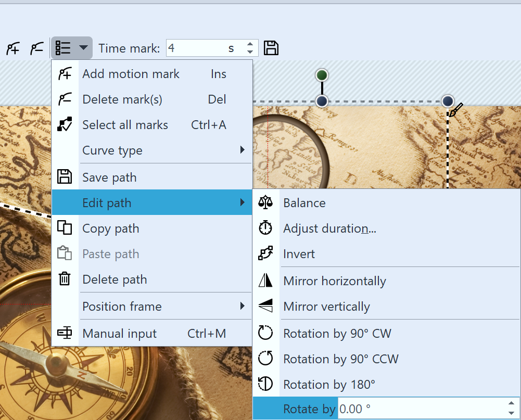Select Mirror vertically option
Image resolution: width=521 pixels, height=420 pixels.
326,307
